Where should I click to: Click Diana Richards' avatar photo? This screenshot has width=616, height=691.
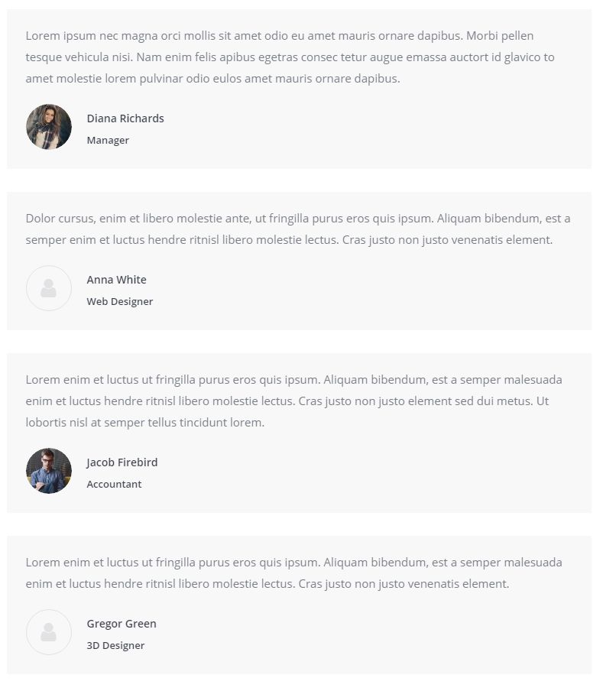tap(49, 127)
